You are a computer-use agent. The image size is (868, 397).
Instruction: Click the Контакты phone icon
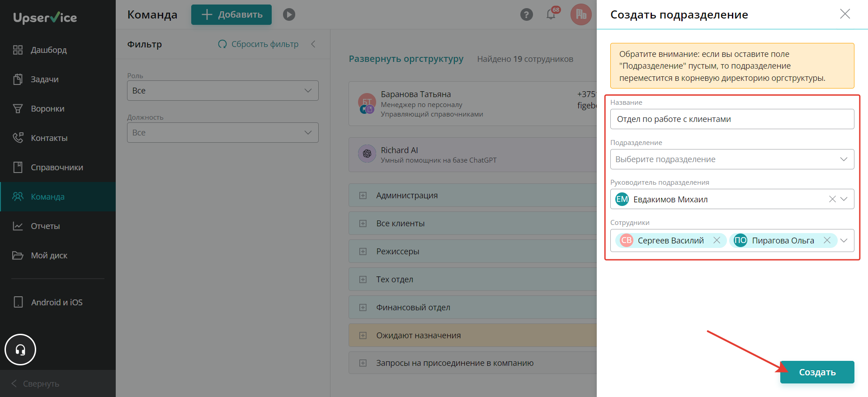tap(18, 138)
